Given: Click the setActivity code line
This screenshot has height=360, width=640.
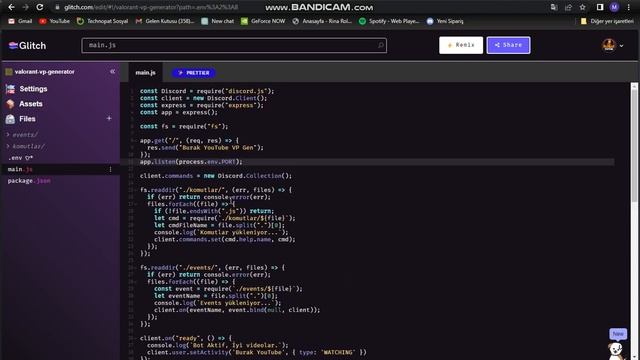Looking at the screenshot, I should 256,353.
